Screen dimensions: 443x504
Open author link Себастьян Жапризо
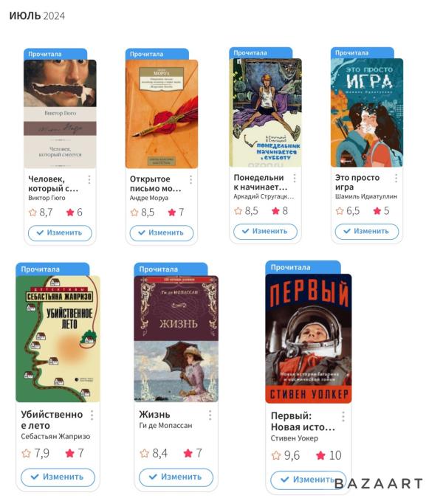pos(55,437)
